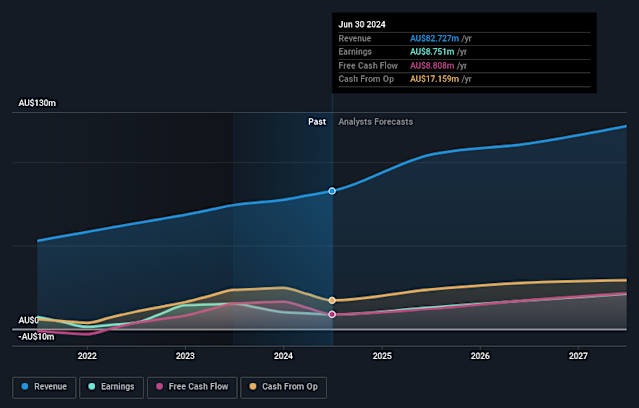Viewport: 639px width, 408px height.
Task: Click the AU$130m y-axis label
Action: (38, 103)
